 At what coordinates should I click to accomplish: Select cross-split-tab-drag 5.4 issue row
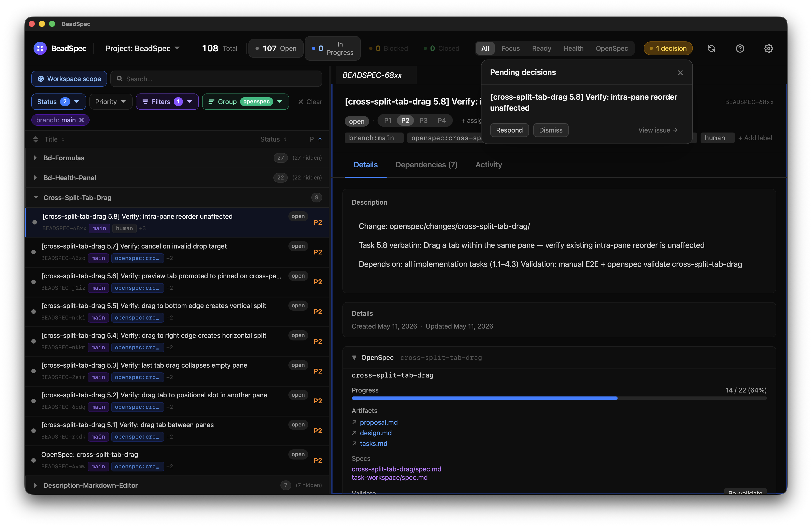click(177, 341)
